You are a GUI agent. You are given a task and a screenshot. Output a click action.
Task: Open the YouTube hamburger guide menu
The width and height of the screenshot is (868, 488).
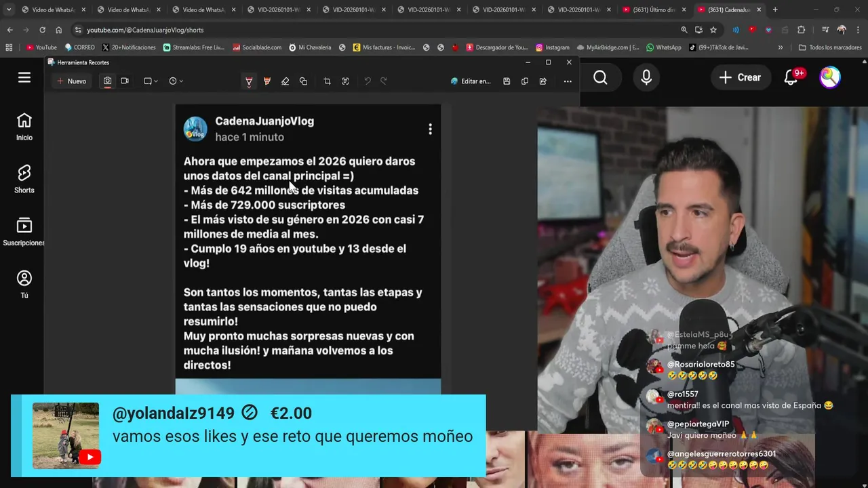tap(24, 77)
